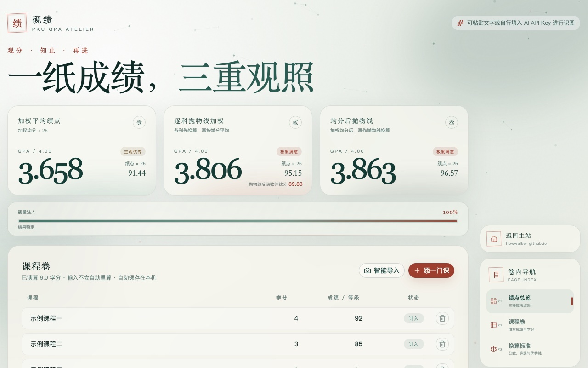Delete 示例课程一 with trash icon
This screenshot has height=368, width=588.
pyautogui.click(x=442, y=318)
